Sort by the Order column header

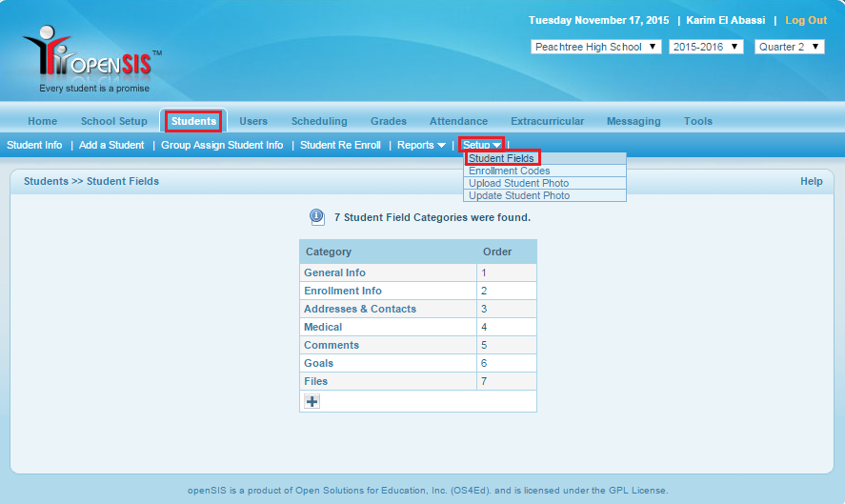497,252
